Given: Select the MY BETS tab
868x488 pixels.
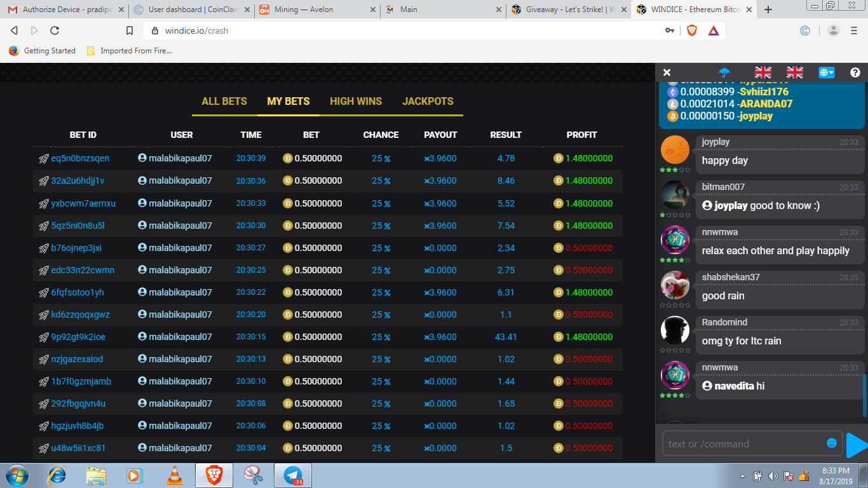Looking at the screenshot, I should 288,101.
